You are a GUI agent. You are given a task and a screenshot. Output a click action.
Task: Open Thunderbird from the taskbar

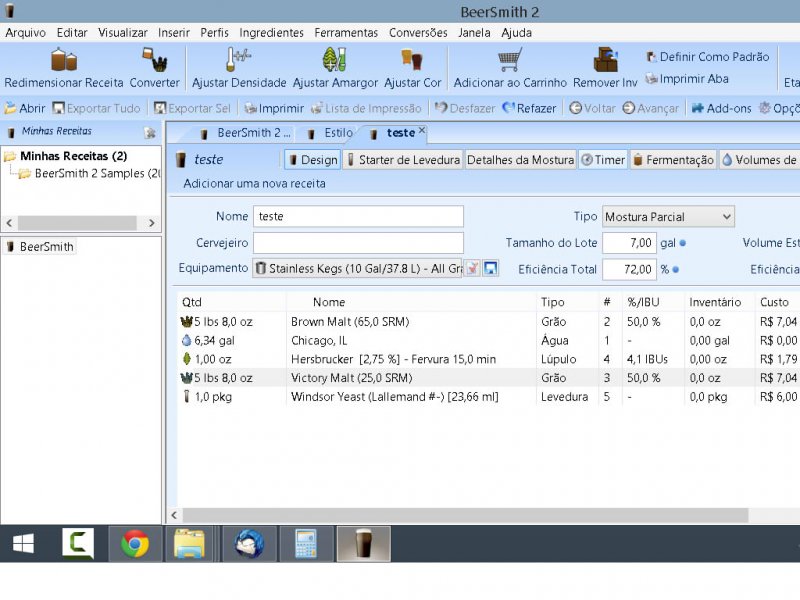coord(249,544)
